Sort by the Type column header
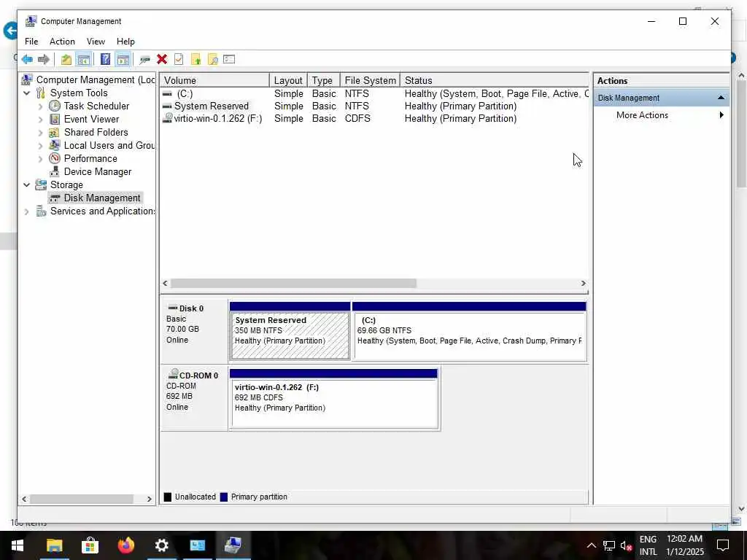This screenshot has height=560, width=747. pyautogui.click(x=323, y=80)
